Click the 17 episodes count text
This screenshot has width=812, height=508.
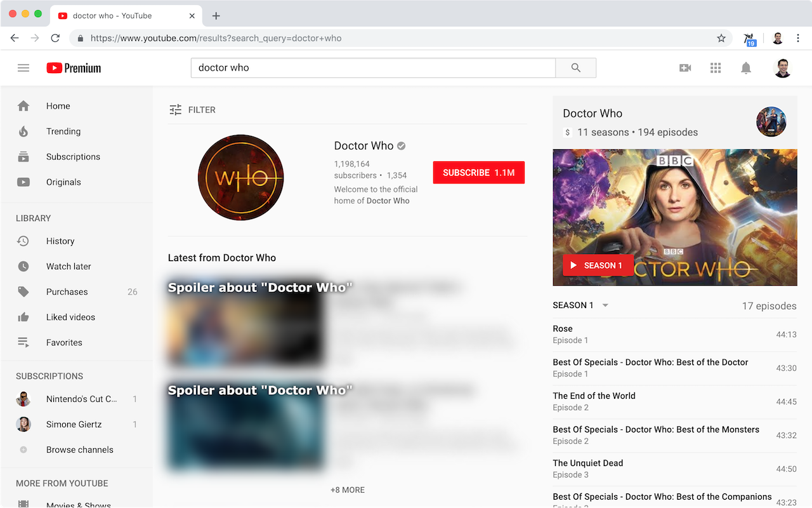pos(769,306)
